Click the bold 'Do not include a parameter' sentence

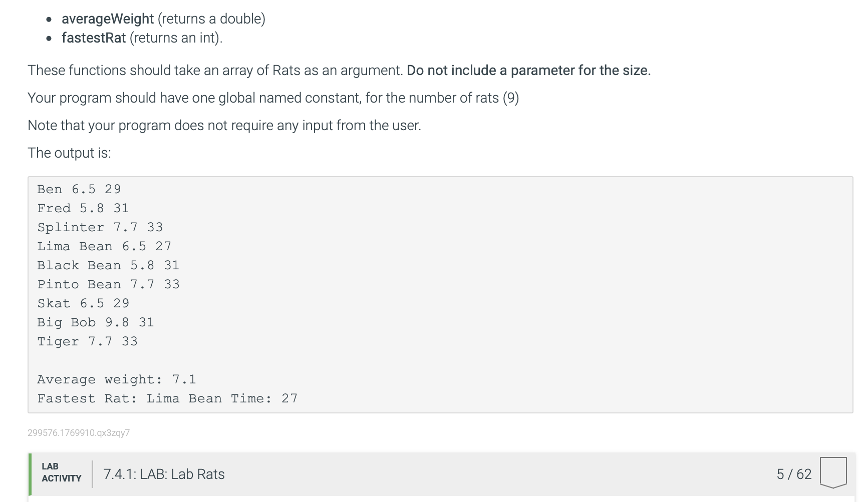point(528,70)
